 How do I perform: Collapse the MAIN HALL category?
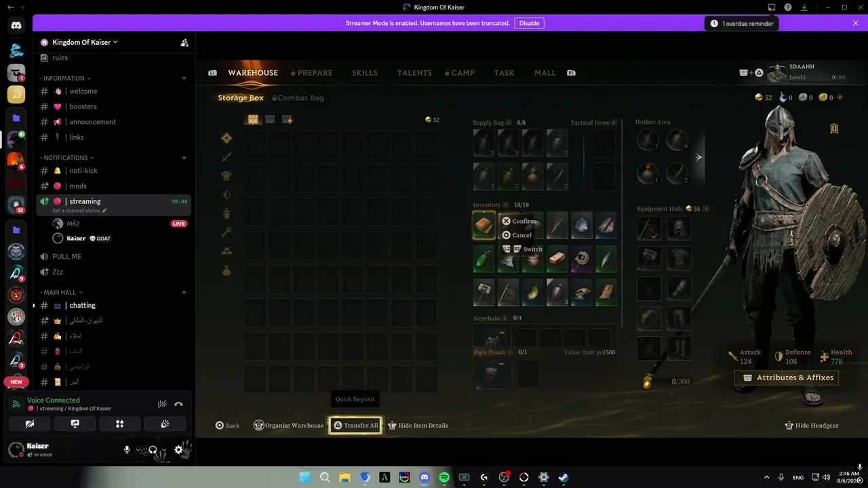point(62,292)
